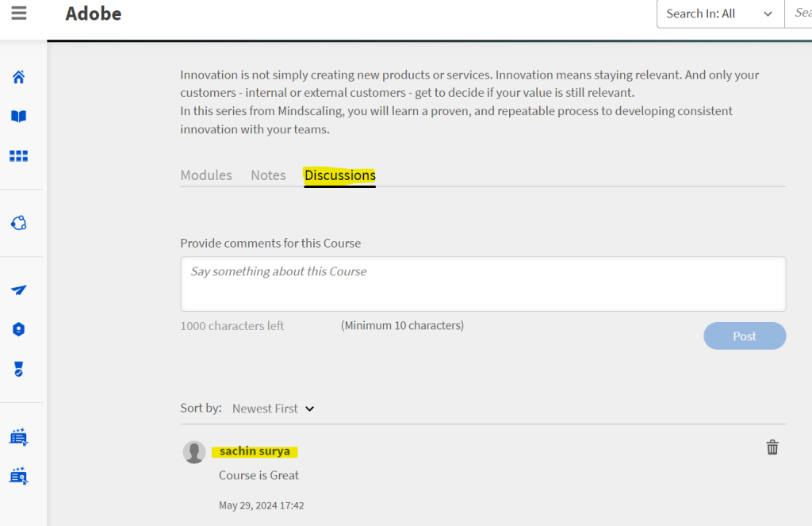Screen dimensions: 812x526
Task: Expand the sort order chevron arrow
Action: pyautogui.click(x=309, y=409)
